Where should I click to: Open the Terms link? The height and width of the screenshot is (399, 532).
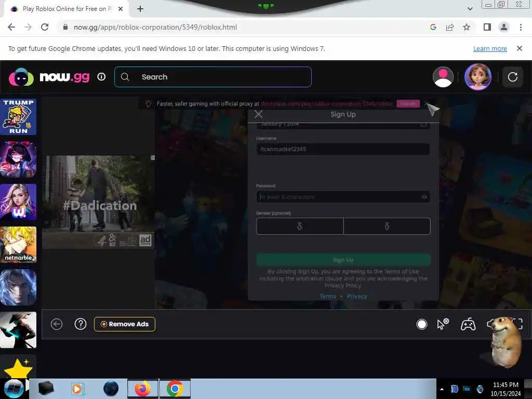click(x=328, y=296)
